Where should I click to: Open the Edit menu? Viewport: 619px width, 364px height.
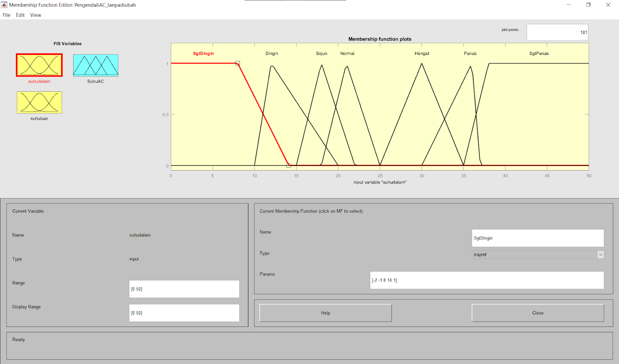click(x=20, y=15)
